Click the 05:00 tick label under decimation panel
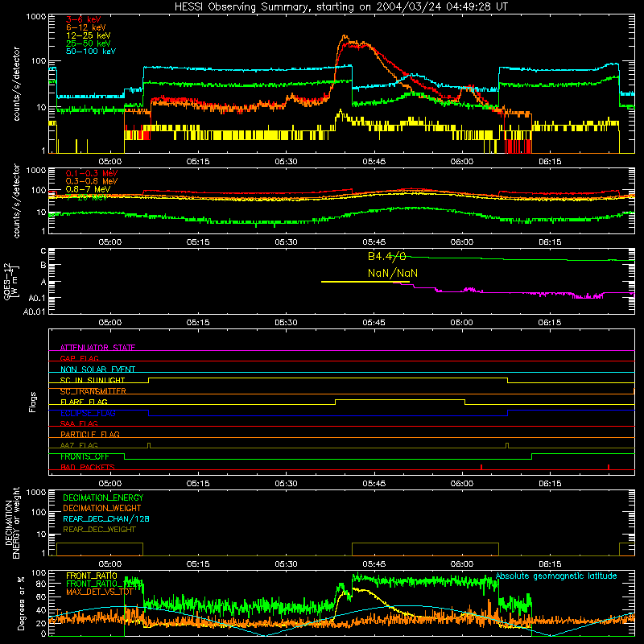644x644 pixels. (110, 564)
